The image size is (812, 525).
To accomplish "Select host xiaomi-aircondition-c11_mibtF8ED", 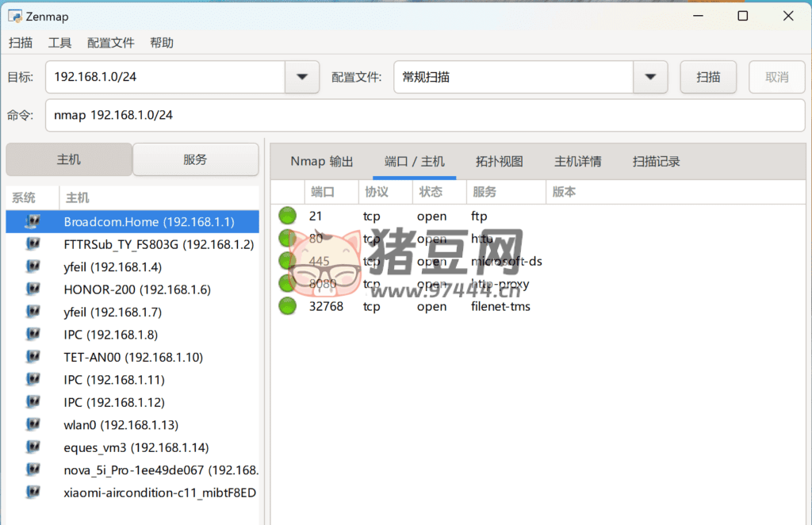I will point(132,492).
